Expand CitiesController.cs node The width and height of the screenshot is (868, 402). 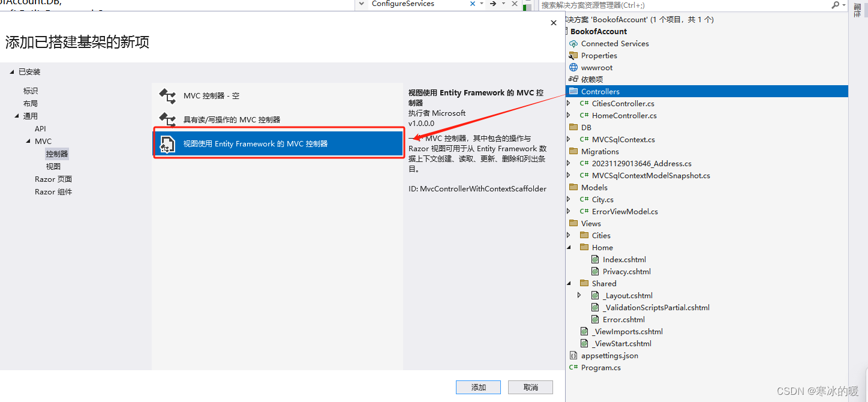point(569,104)
